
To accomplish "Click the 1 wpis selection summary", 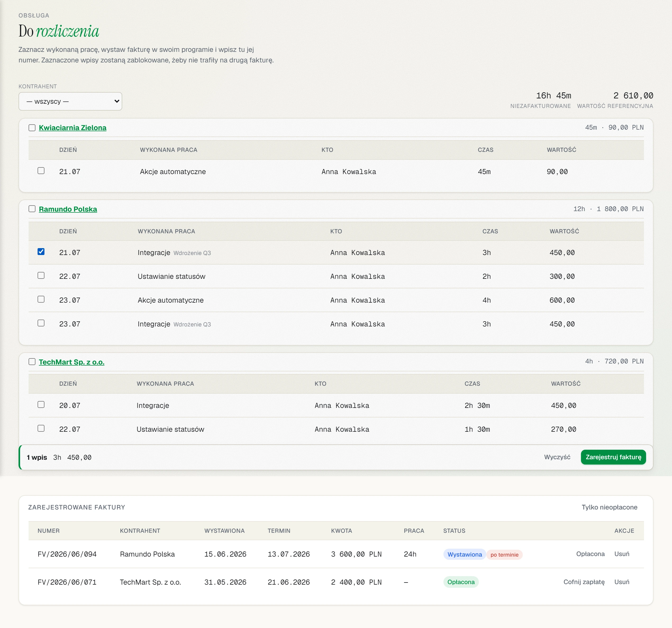I will 37,457.
